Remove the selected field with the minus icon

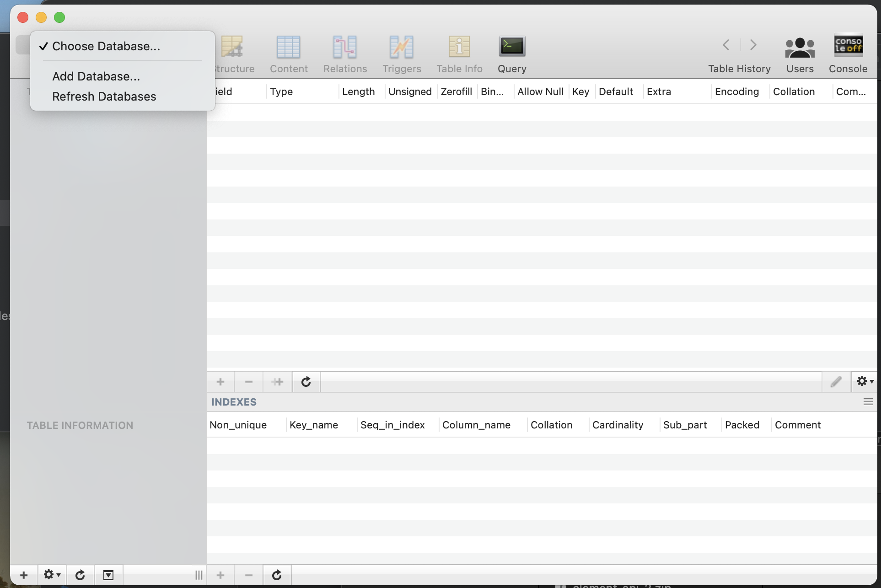coord(248,382)
